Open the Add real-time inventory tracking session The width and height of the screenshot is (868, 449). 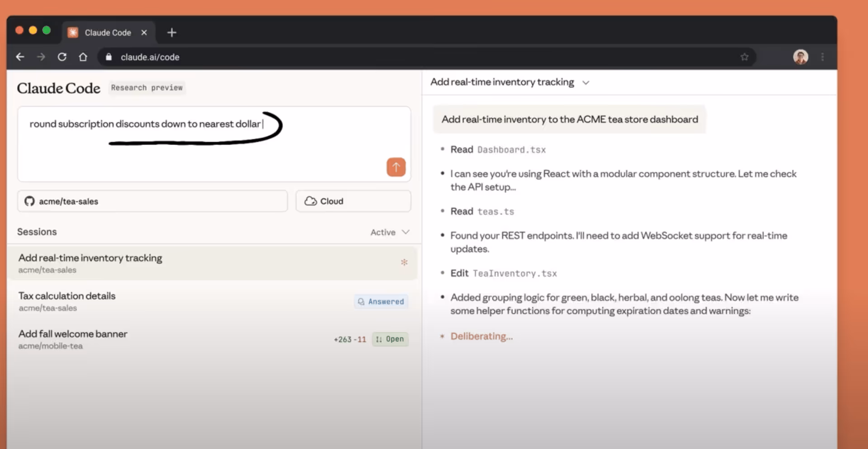(x=212, y=263)
